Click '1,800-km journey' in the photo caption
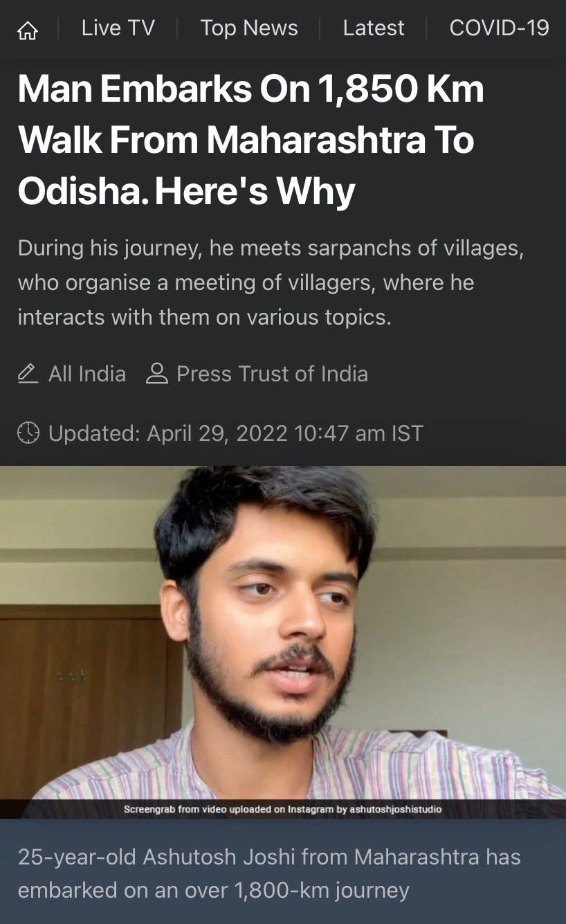Screen dimensions: 566x924 pos(322,890)
